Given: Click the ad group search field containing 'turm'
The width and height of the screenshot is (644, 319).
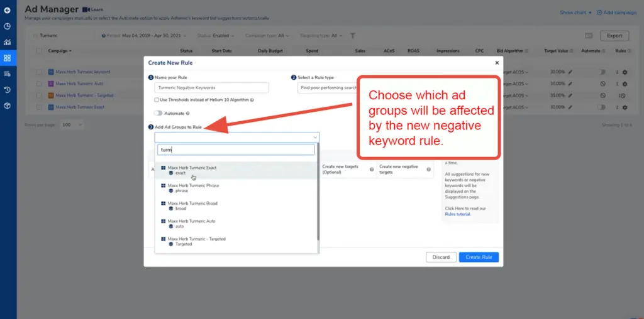Looking at the screenshot, I should (x=236, y=149).
